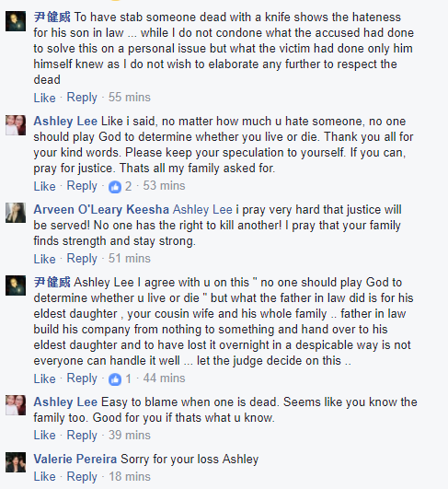Click the thumbs-up icon showing 1 like
Screen dimensions: 448x489
tap(115, 379)
